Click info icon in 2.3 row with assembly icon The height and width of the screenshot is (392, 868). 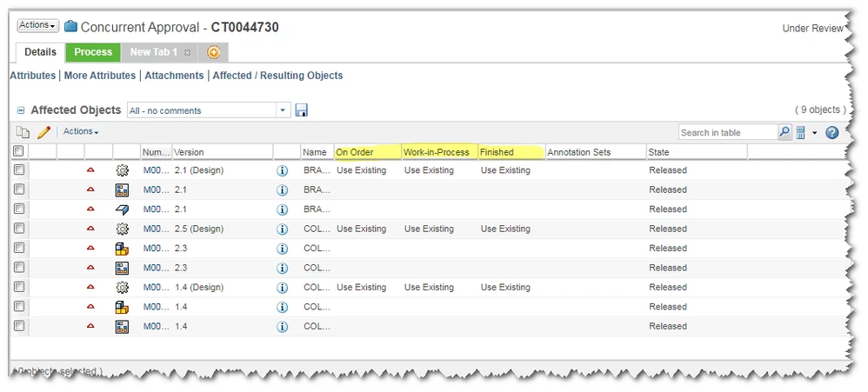click(x=283, y=249)
